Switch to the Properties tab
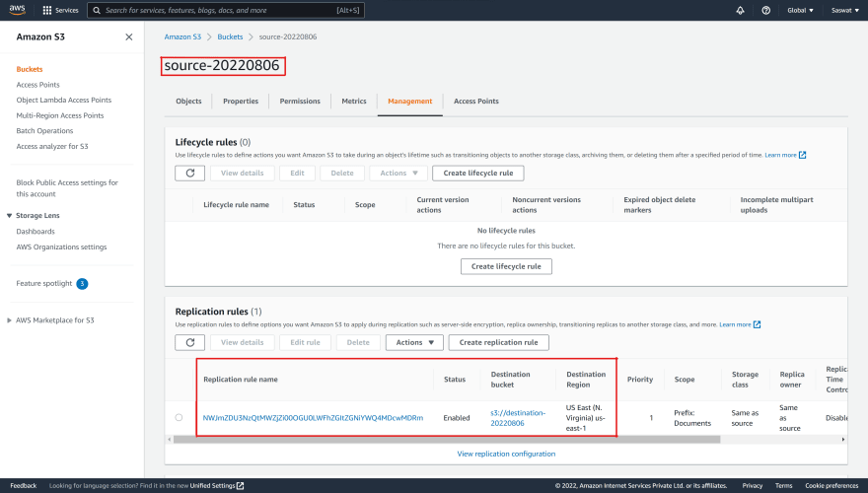The height and width of the screenshot is (493, 868). tap(241, 102)
